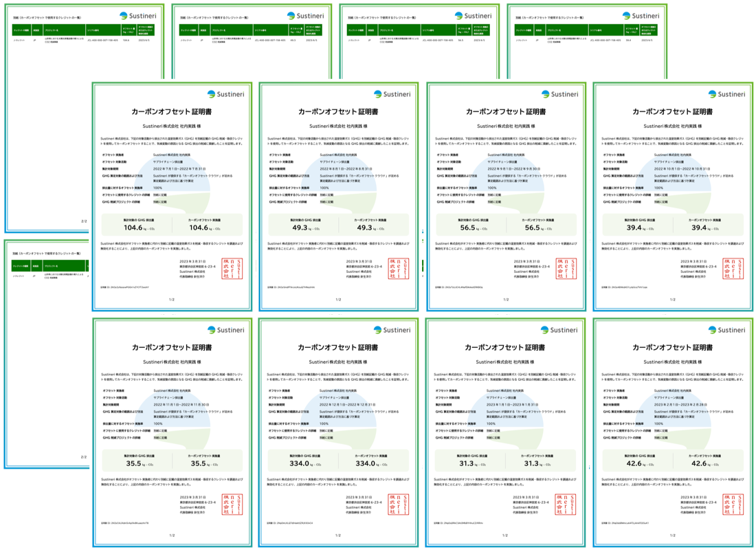Click the right carbon offset value 56.5
This screenshot has width=756, height=550.
pos(532,228)
